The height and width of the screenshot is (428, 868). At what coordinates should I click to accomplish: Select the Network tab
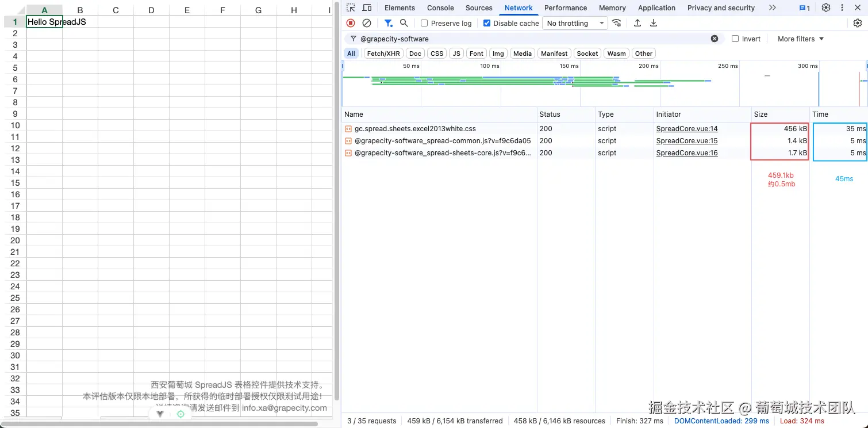[x=519, y=8]
